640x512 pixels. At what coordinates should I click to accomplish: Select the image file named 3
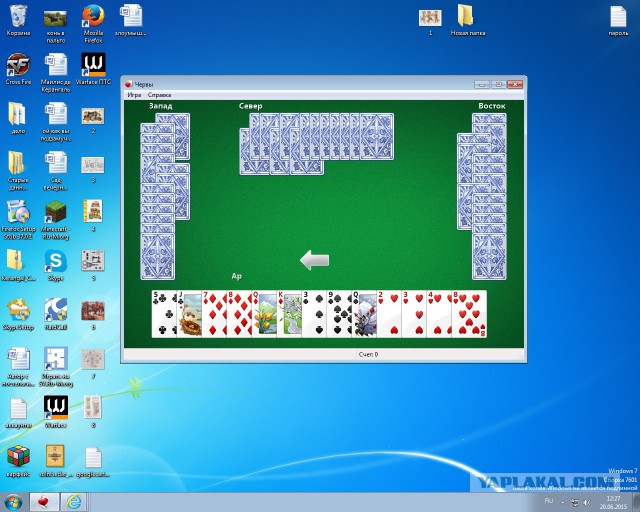[93, 169]
